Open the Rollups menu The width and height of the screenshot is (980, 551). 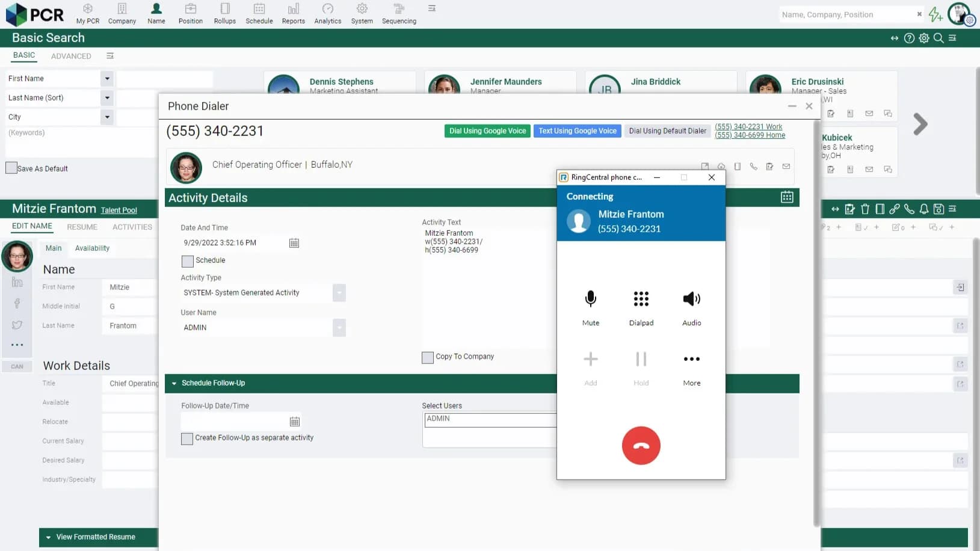225,14
